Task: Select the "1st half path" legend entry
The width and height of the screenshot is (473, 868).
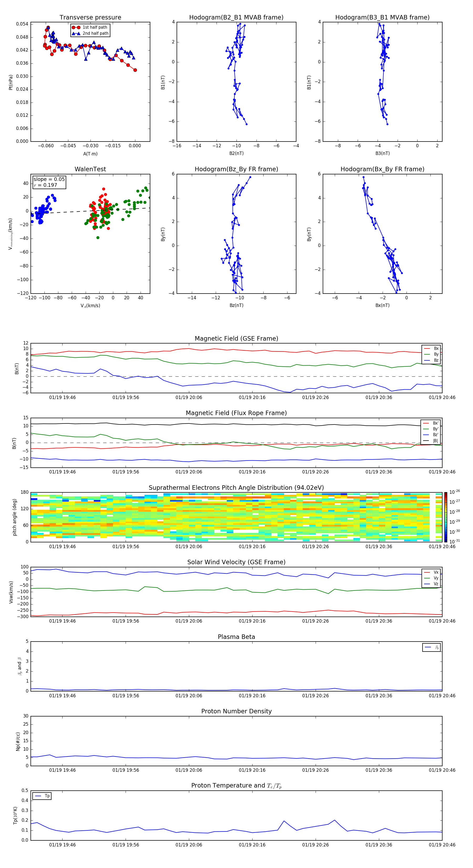Action: tap(90, 27)
